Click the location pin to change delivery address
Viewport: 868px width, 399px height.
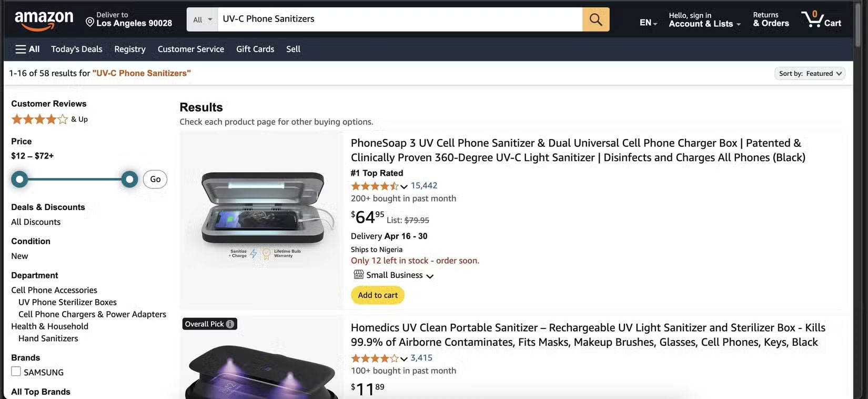pyautogui.click(x=89, y=22)
